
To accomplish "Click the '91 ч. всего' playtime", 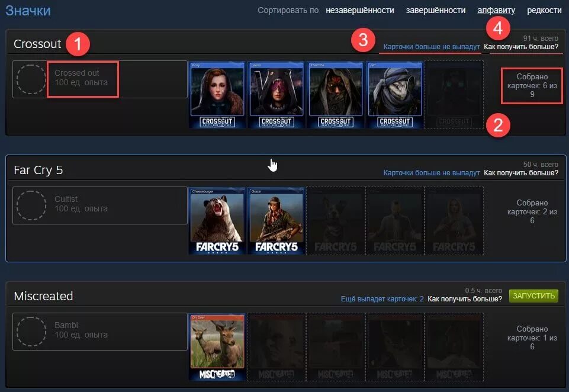I will (x=541, y=38).
